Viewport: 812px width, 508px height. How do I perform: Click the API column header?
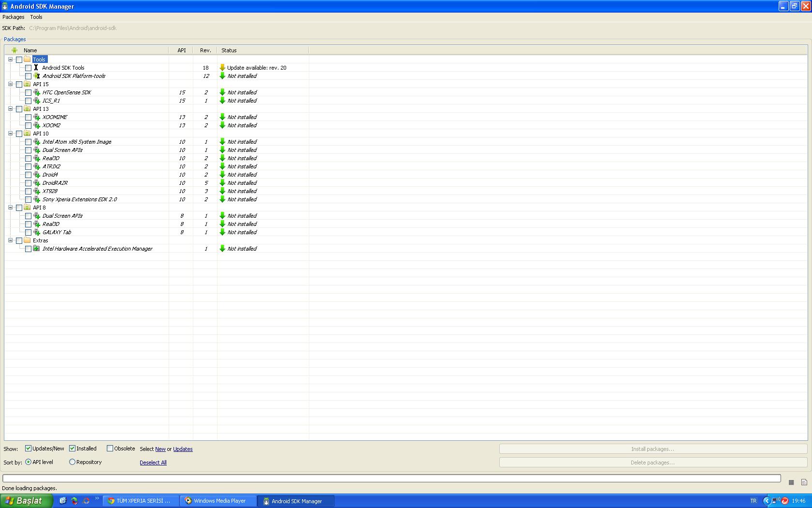click(181, 50)
